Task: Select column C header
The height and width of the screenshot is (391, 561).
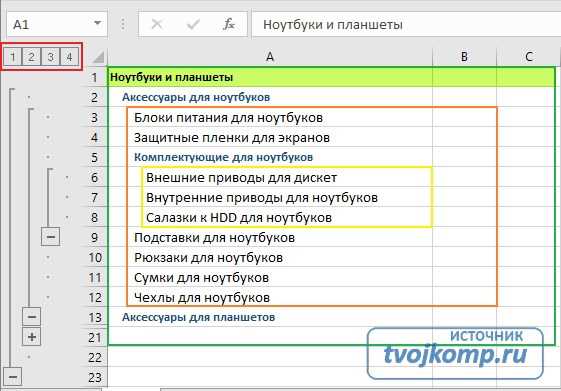Action: pos(528,57)
